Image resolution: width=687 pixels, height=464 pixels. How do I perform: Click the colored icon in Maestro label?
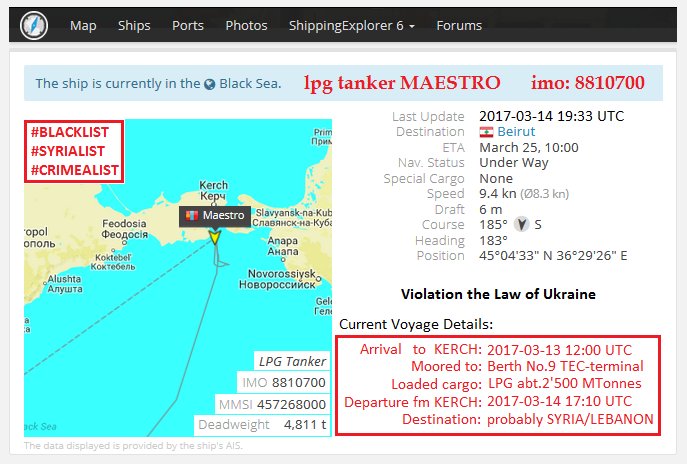tap(191, 215)
